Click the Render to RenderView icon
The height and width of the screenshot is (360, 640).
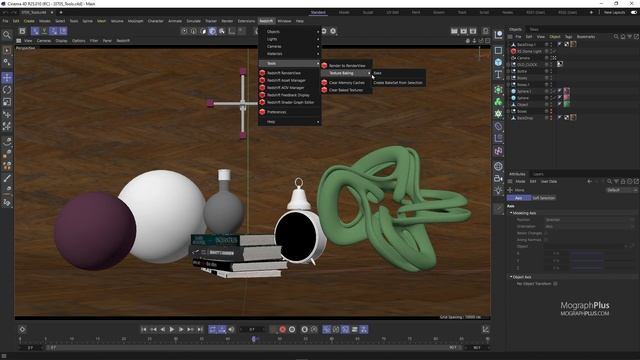(324, 65)
